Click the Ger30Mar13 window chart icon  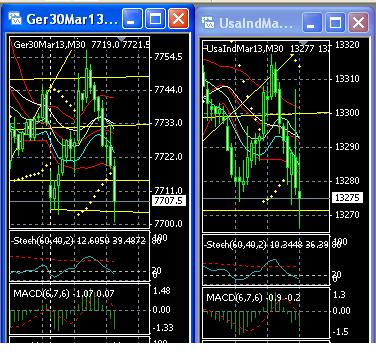click(15, 18)
